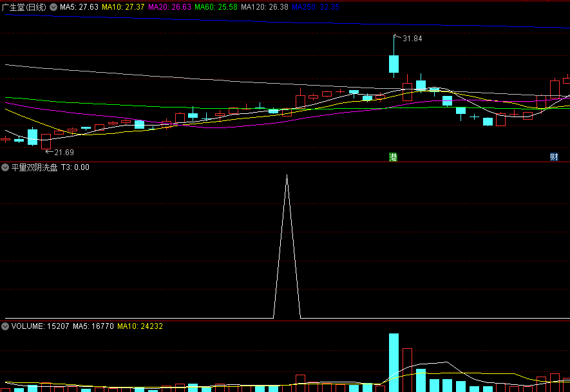570x392 pixels.
Task: Click the blue 财 marker on the chart
Action: [554, 157]
